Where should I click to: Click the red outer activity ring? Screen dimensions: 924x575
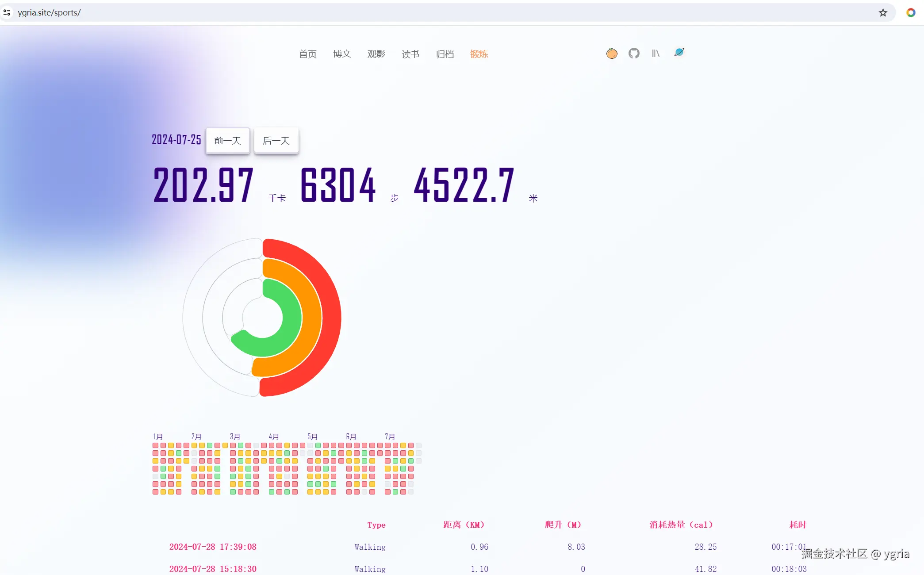tap(331, 318)
